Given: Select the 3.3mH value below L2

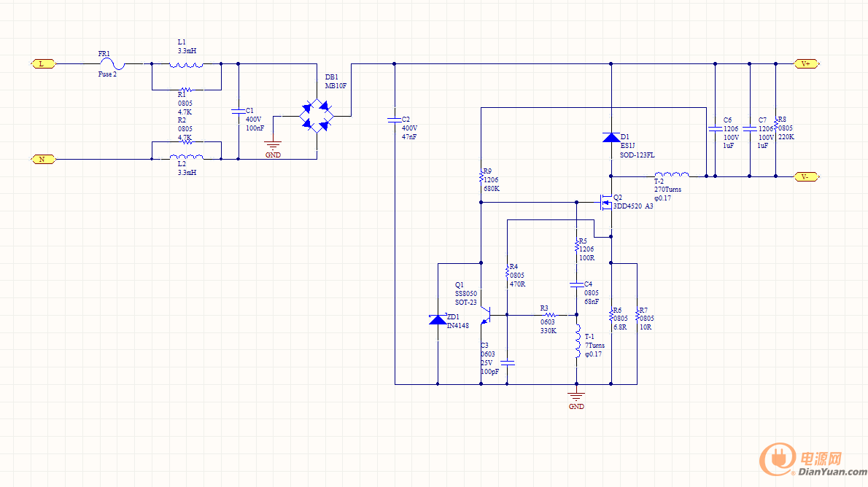Looking at the screenshot, I should click(x=187, y=173).
